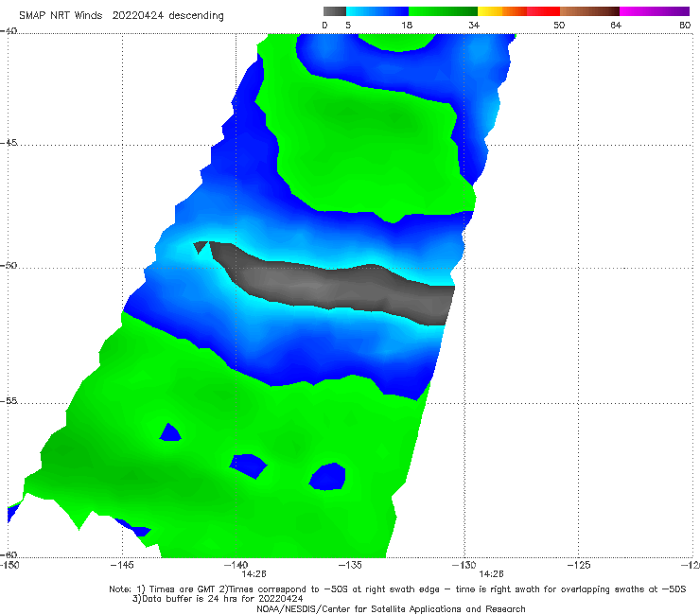Click the '-145' longitude axis label
Screen dimensions: 700x615
tap(122, 565)
